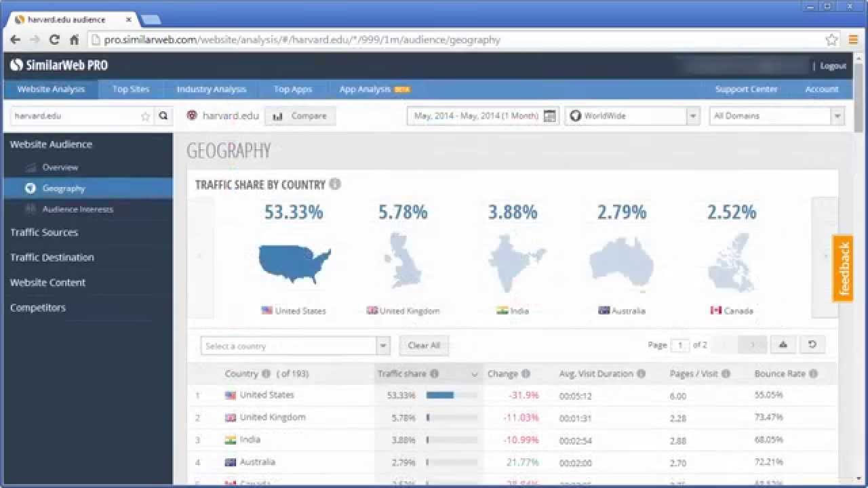
Task: Click the Clear All button
Action: [x=424, y=345]
